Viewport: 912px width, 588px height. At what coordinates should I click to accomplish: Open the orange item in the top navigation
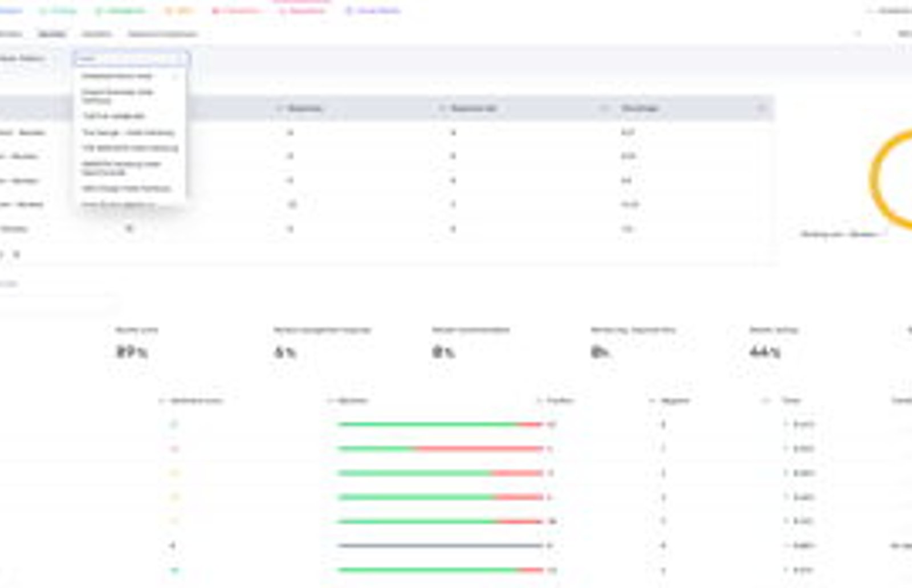tap(179, 11)
